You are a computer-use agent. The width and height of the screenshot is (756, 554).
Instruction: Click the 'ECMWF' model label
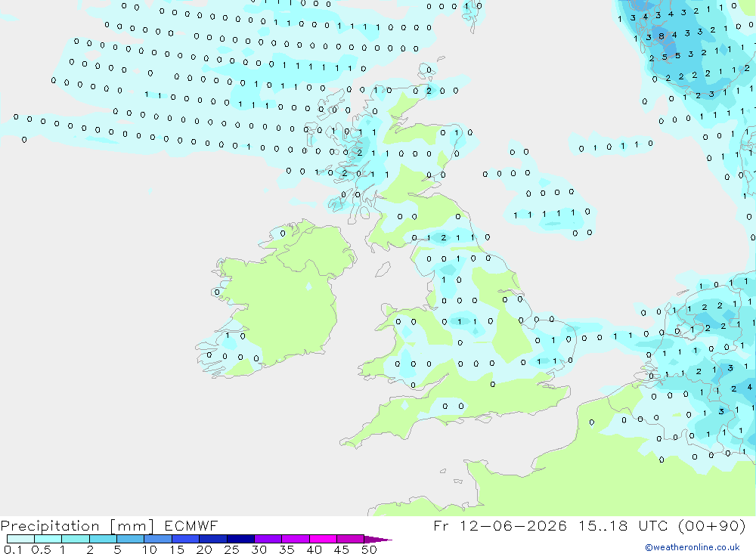(x=191, y=525)
